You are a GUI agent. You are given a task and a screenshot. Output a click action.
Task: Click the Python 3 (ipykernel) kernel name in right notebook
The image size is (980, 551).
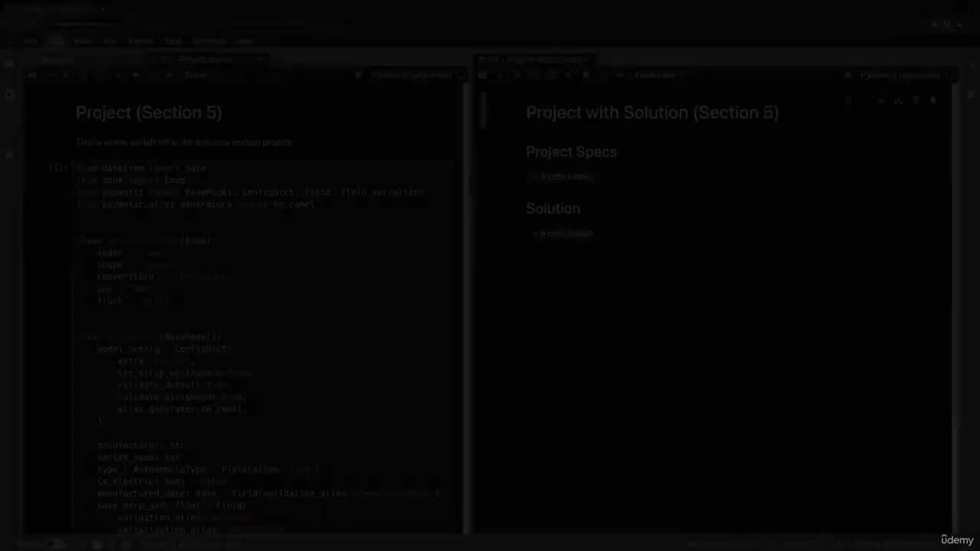(900, 75)
